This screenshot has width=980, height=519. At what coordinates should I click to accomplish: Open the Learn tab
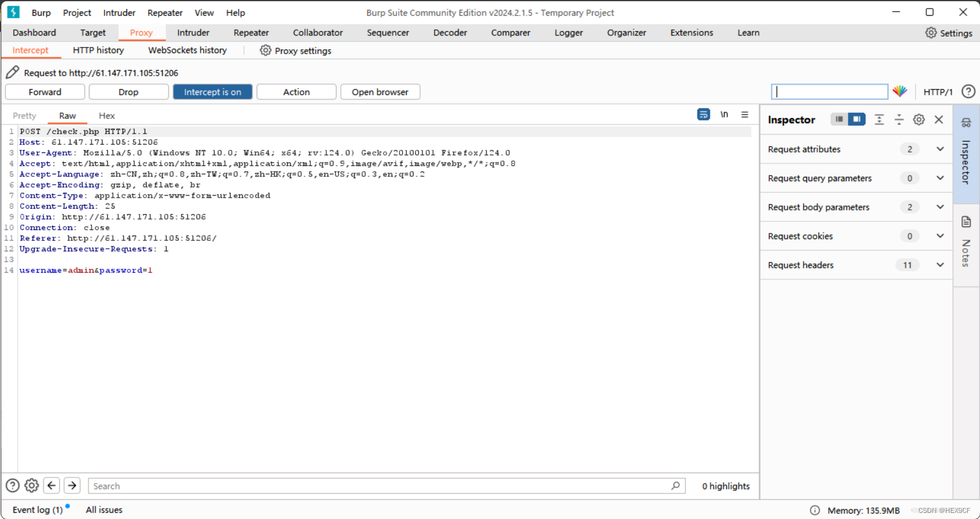(x=748, y=33)
